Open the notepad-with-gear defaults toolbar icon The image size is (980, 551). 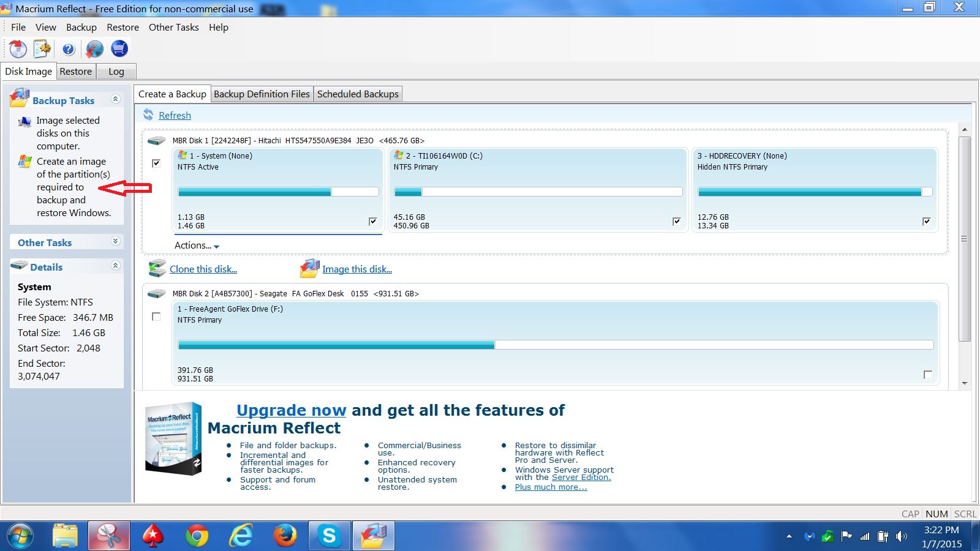(x=42, y=48)
